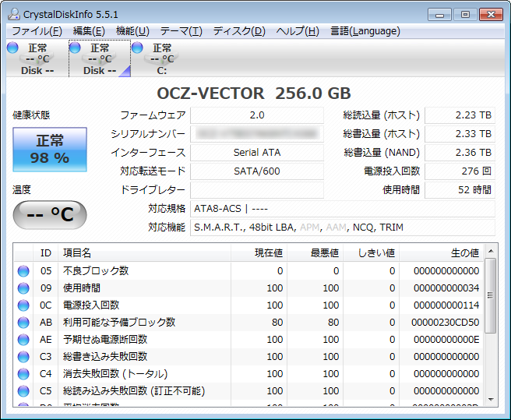
Task: Click blue status icon for attribute 09
Action: pyautogui.click(x=23, y=288)
